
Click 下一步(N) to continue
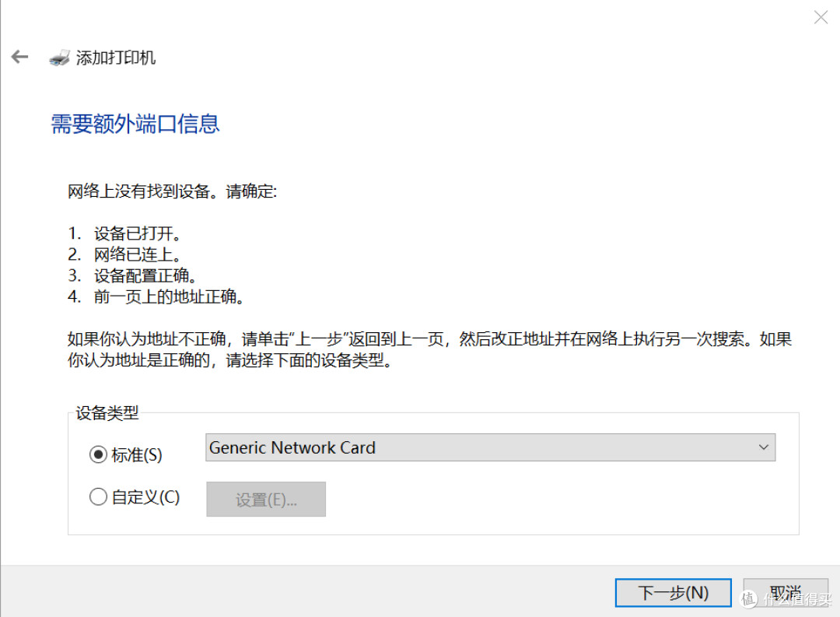coord(673,593)
